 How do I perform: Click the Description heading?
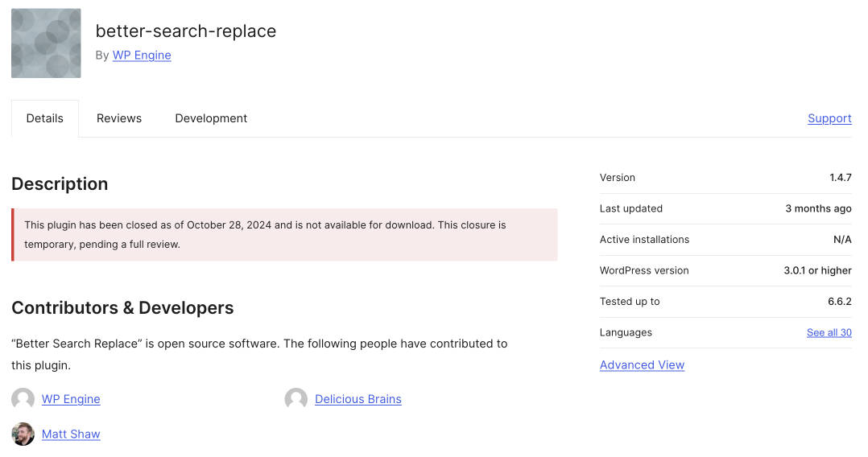(60, 183)
